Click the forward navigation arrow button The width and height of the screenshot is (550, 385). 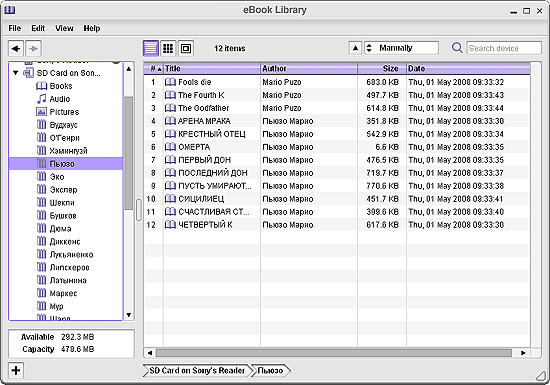pos(33,48)
